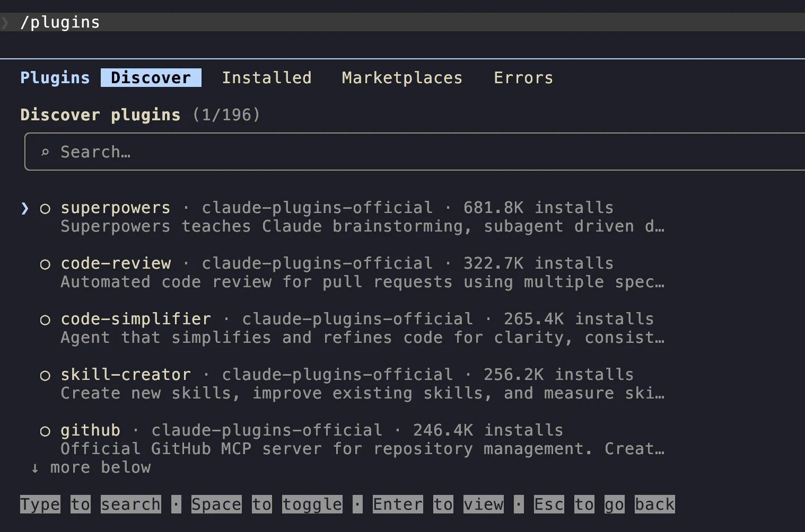Click the toggle word in the footer hint

tap(312, 504)
